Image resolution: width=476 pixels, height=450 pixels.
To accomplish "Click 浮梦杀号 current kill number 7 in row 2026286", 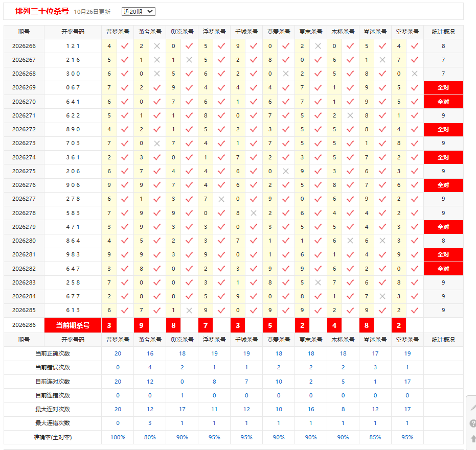I will click(206, 325).
